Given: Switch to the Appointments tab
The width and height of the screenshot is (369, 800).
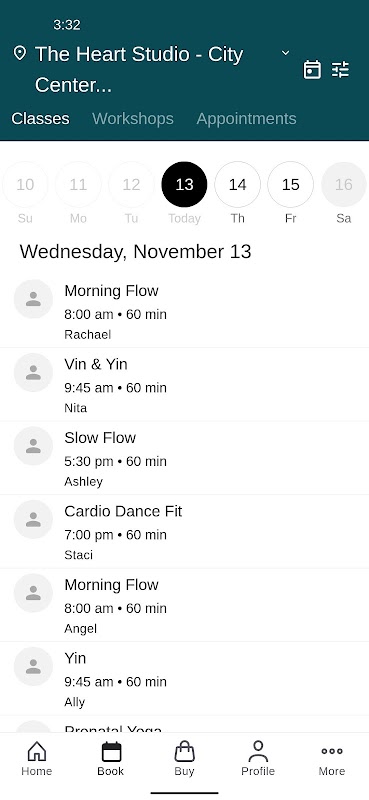Looking at the screenshot, I should click(247, 118).
